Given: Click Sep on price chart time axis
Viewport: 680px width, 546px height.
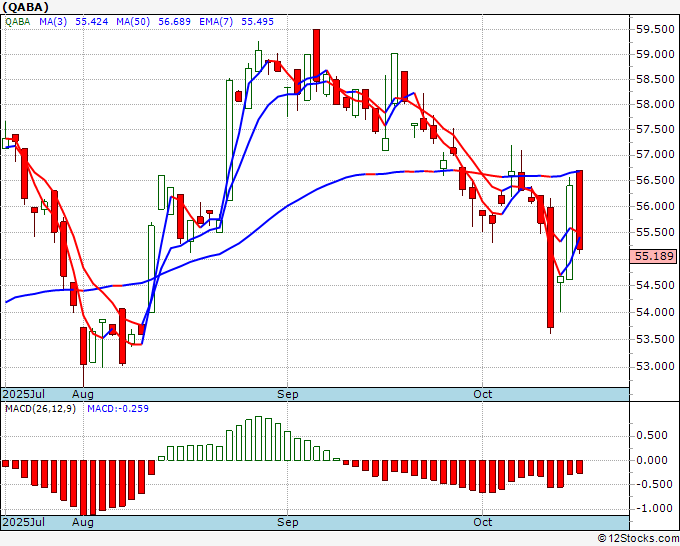Looking at the screenshot, I should pyautogui.click(x=288, y=394).
